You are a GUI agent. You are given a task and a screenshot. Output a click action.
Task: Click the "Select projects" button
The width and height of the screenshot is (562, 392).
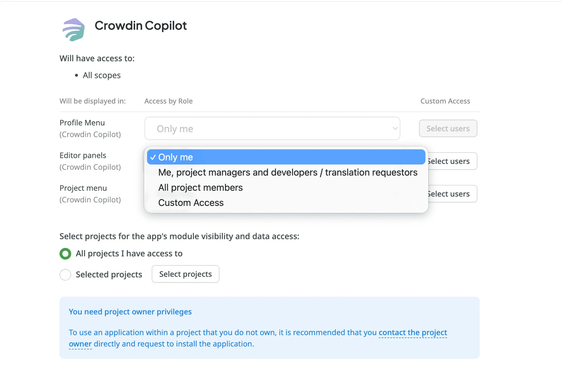pyautogui.click(x=185, y=274)
